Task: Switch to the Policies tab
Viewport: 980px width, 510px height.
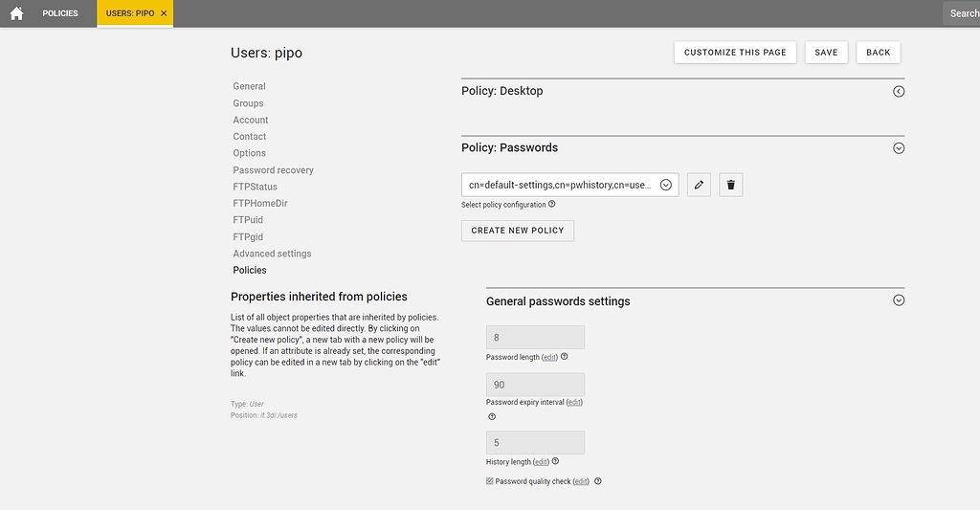Action: pyautogui.click(x=60, y=13)
